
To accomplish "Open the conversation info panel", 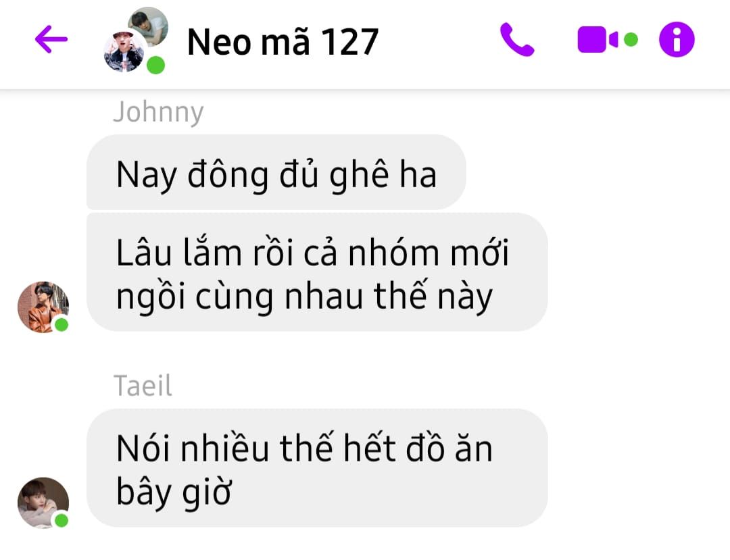I will [677, 40].
